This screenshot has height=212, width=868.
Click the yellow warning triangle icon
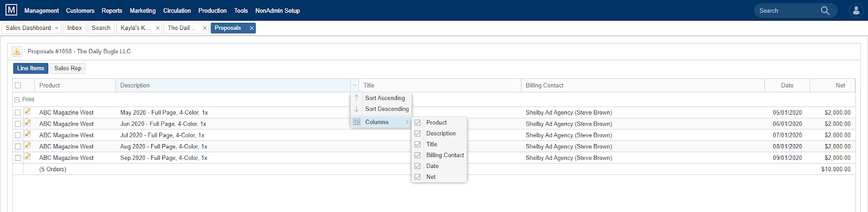(x=17, y=52)
